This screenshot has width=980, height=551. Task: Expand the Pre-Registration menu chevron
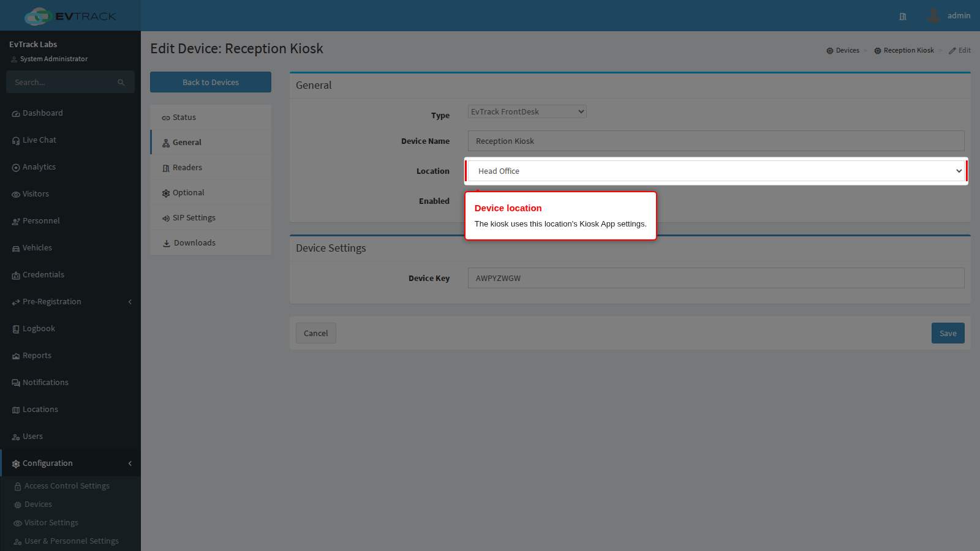click(x=130, y=302)
